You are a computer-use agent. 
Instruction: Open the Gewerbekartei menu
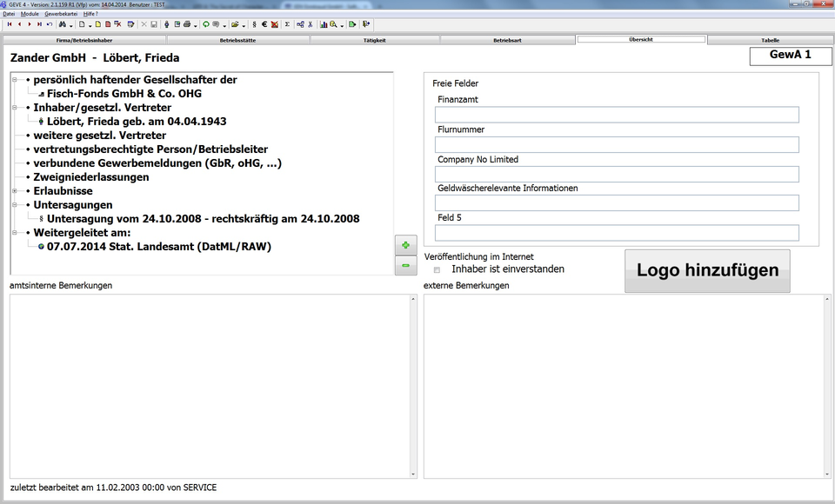click(60, 15)
